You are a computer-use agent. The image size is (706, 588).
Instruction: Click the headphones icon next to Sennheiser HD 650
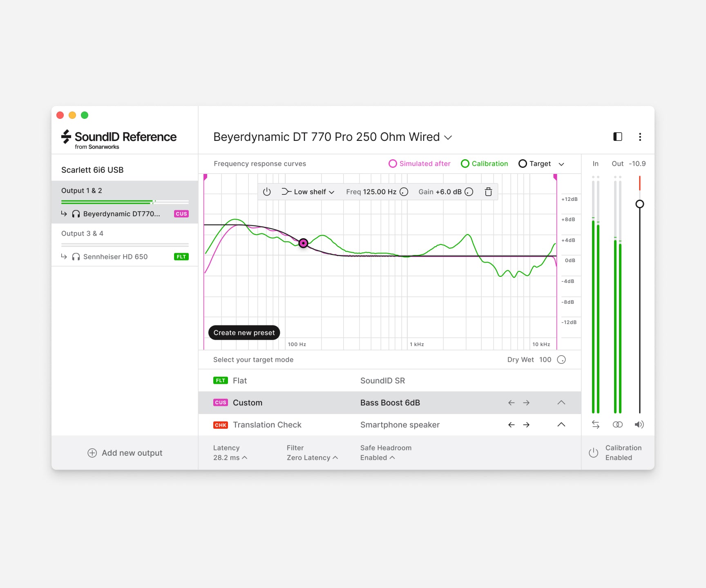(75, 256)
